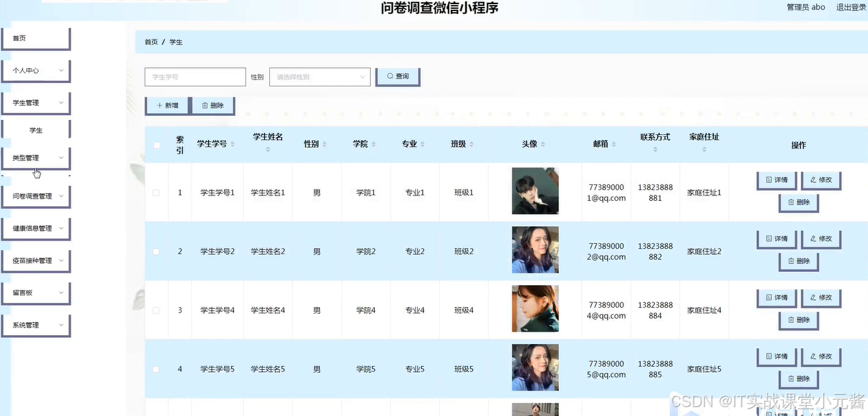Click 学生 in the breadcrumb
868x416 pixels.
(176, 42)
